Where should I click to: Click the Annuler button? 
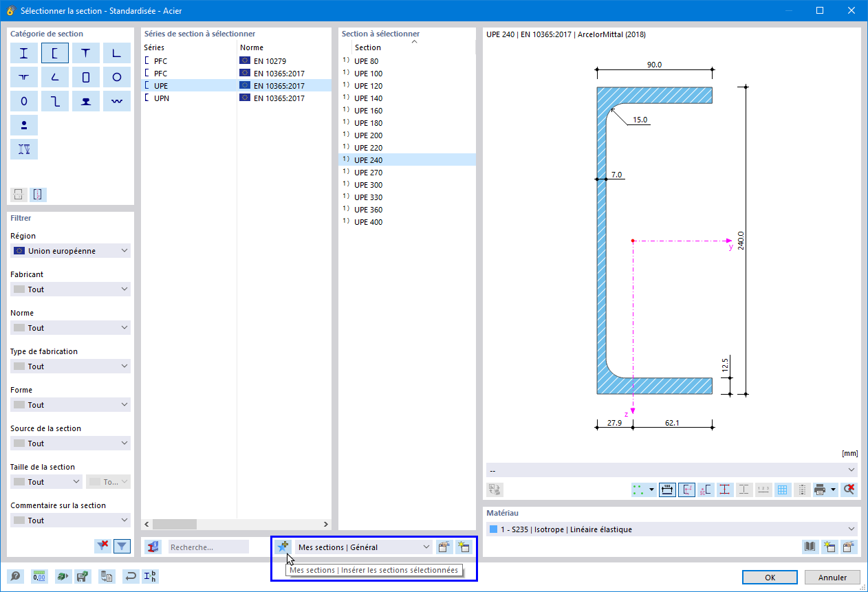click(x=832, y=577)
